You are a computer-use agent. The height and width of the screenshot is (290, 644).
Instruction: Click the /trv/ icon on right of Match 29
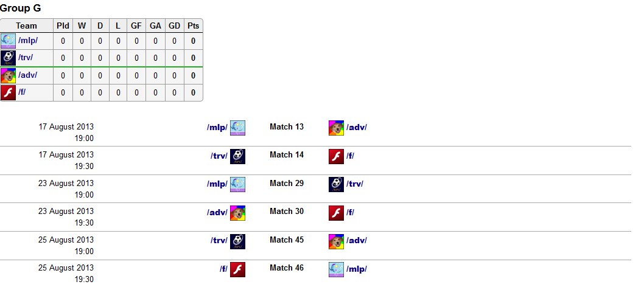click(x=337, y=184)
